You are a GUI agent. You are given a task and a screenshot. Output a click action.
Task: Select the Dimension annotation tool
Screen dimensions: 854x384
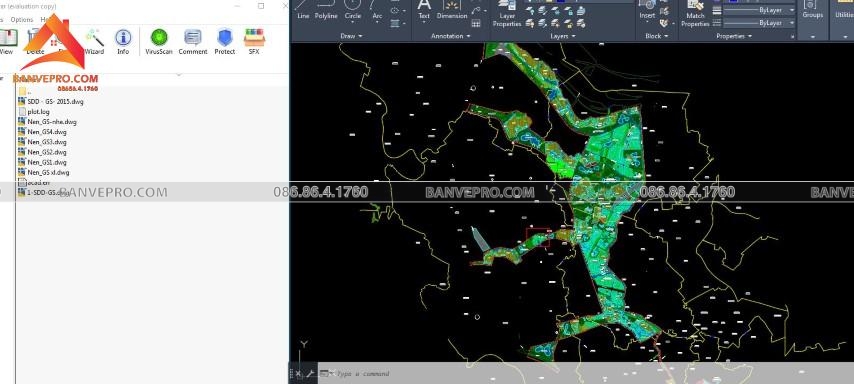coord(452,10)
